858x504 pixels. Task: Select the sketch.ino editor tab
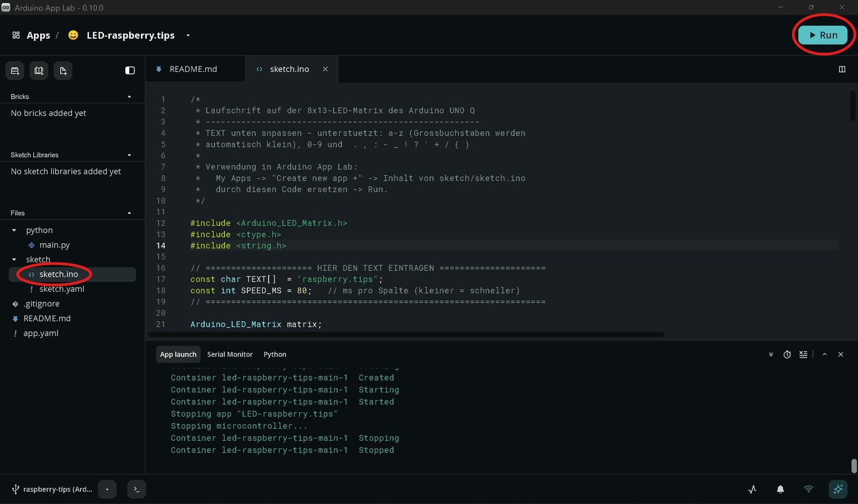289,69
